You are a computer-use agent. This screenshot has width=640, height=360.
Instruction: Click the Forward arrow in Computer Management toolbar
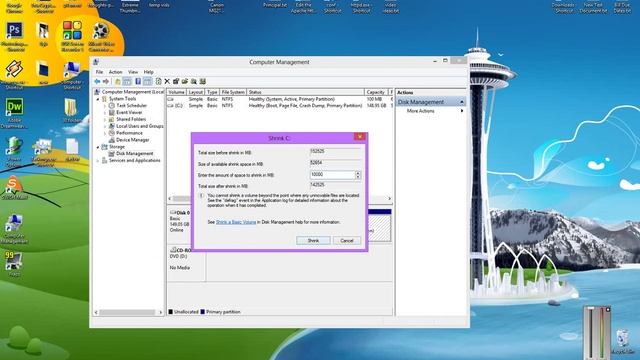click(106, 82)
